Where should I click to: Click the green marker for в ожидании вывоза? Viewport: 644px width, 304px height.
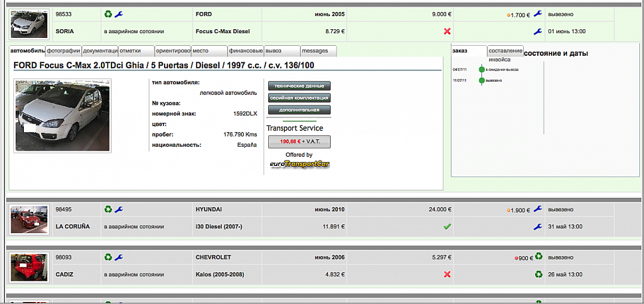tap(482, 70)
